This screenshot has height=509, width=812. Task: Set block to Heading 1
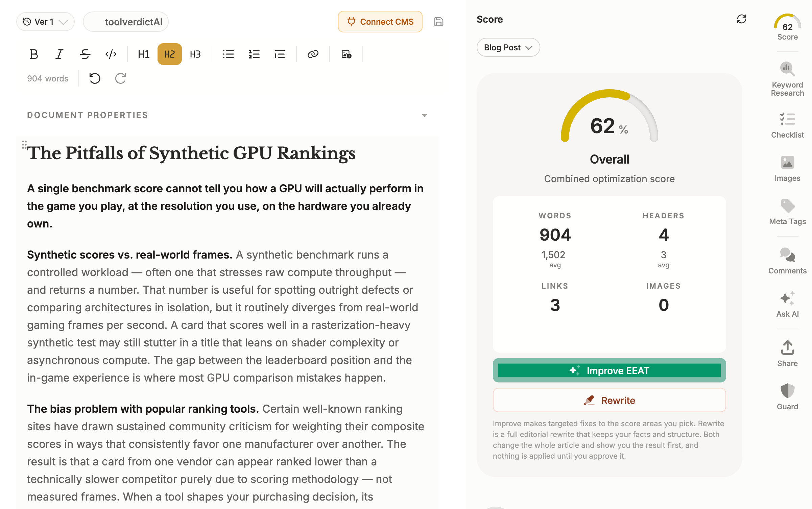coord(144,54)
